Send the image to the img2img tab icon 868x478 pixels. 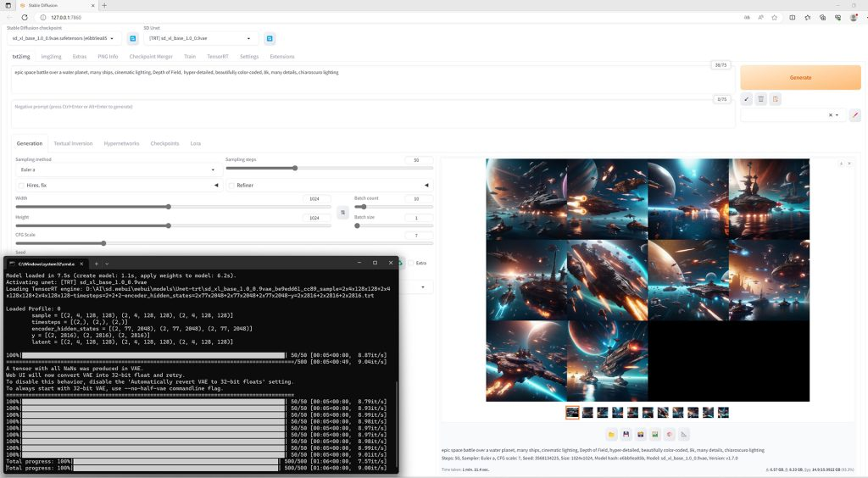(x=655, y=434)
